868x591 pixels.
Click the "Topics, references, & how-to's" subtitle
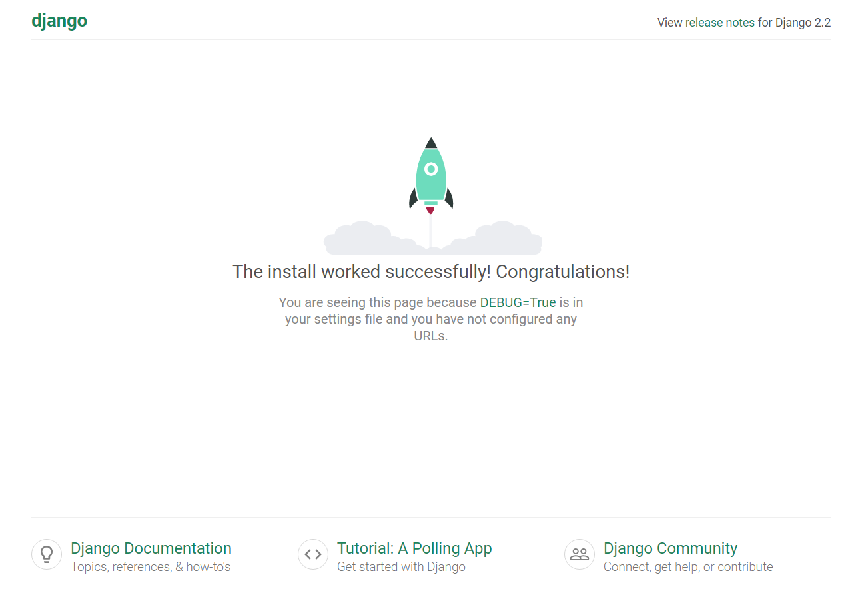[151, 567]
